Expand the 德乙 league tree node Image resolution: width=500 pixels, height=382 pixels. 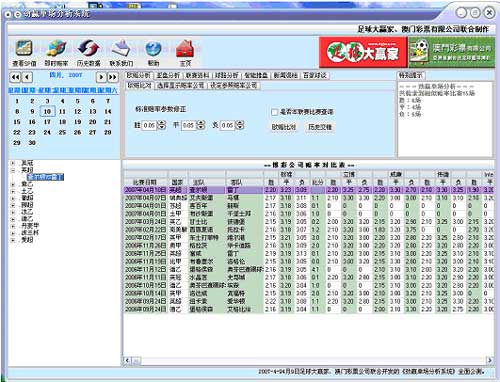(x=13, y=219)
